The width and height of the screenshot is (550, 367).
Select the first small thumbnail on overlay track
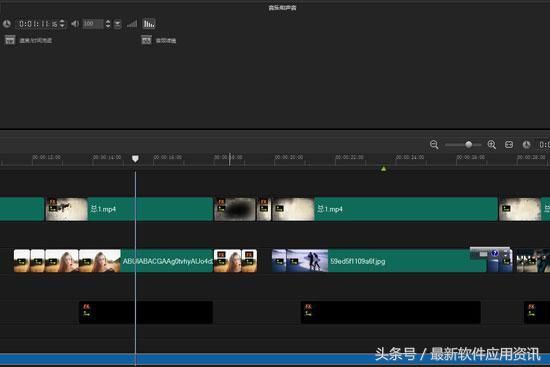pyautogui.click(x=22, y=261)
